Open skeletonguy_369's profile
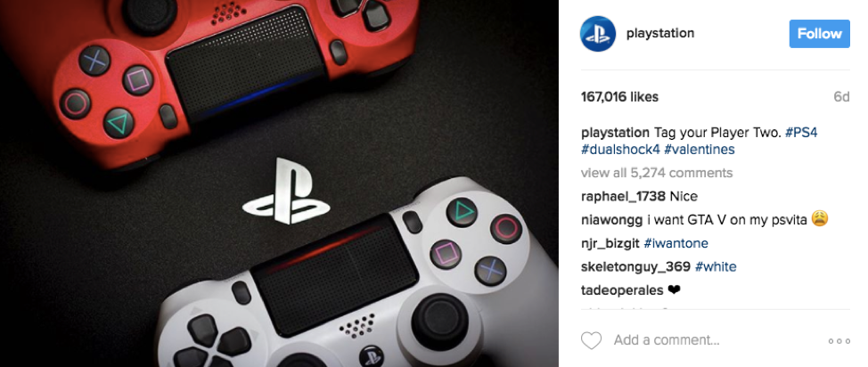Screen dimensions: 868x367 [635, 267]
